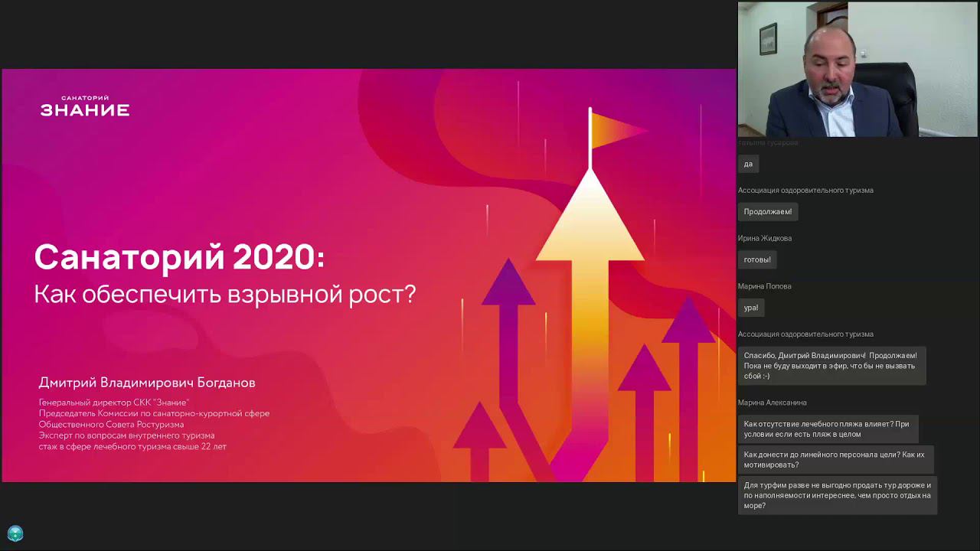Select the speaker's webcam video
The image size is (980, 551).
pyautogui.click(x=857, y=70)
